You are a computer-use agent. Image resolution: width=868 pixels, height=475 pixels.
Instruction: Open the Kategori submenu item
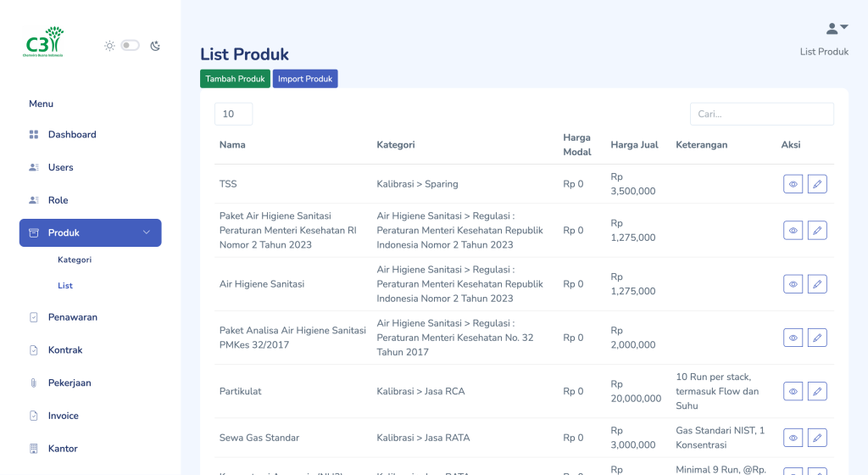pos(75,260)
